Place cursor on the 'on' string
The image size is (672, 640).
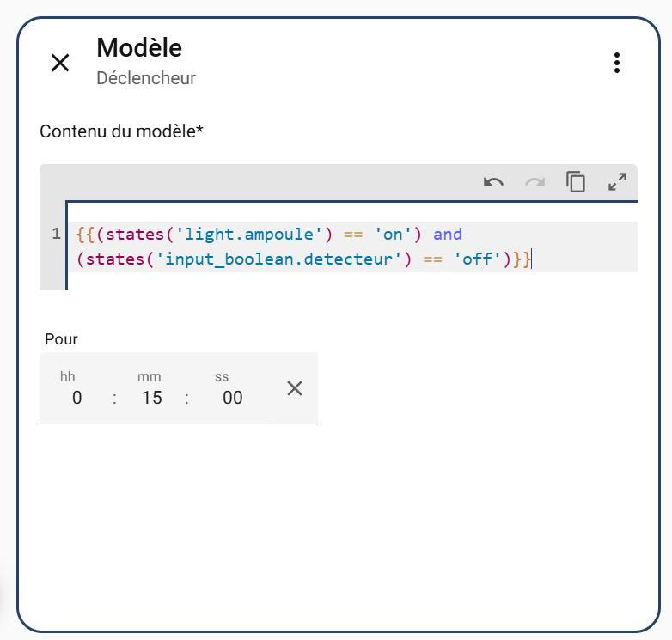click(x=392, y=235)
